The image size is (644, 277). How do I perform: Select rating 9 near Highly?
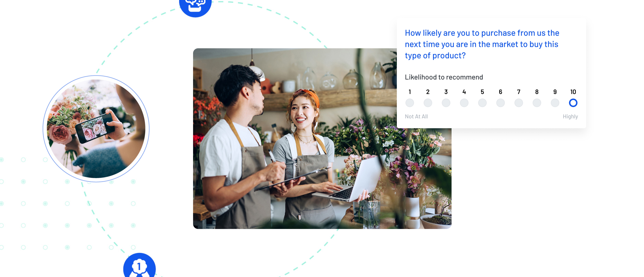tap(555, 103)
